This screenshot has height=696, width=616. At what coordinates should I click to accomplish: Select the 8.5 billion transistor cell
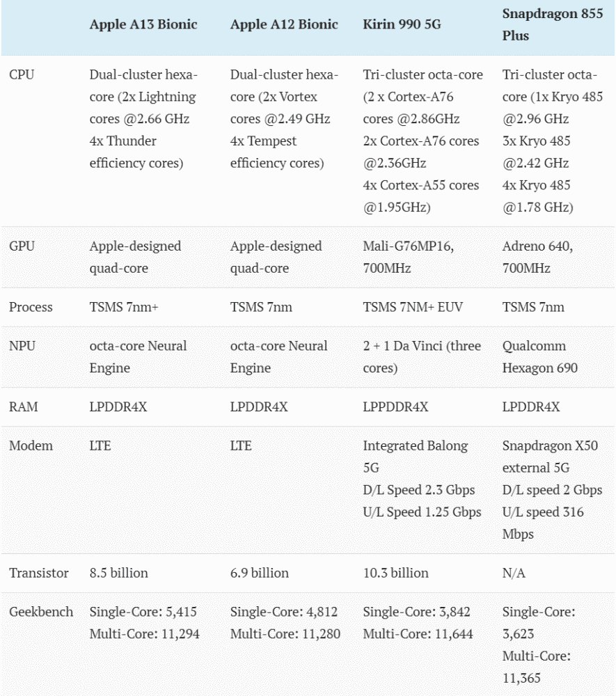pyautogui.click(x=118, y=573)
